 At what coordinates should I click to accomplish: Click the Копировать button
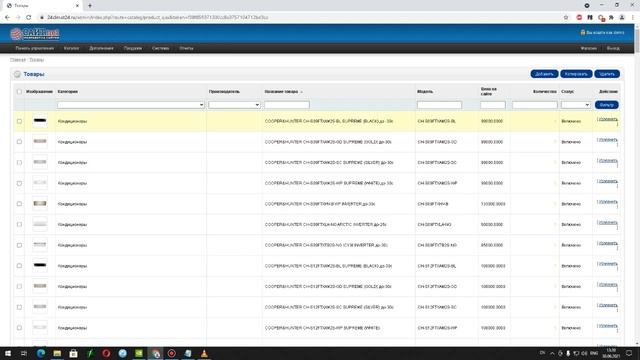(x=576, y=74)
